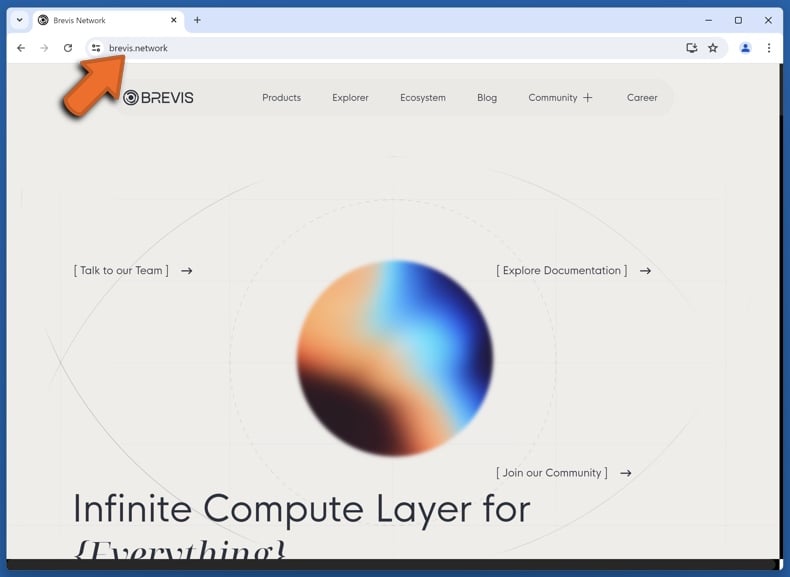Open a new browser tab
The height and width of the screenshot is (577, 790).
[197, 20]
